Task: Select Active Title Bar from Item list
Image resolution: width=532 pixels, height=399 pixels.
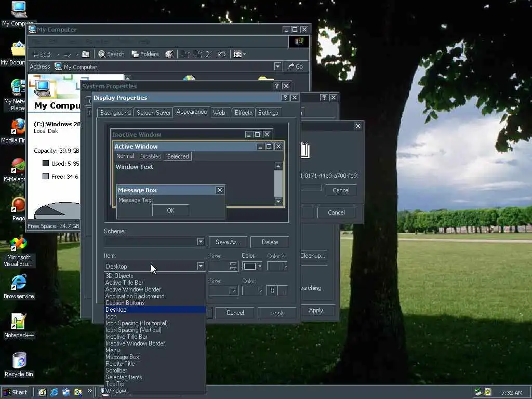Action: click(x=155, y=283)
